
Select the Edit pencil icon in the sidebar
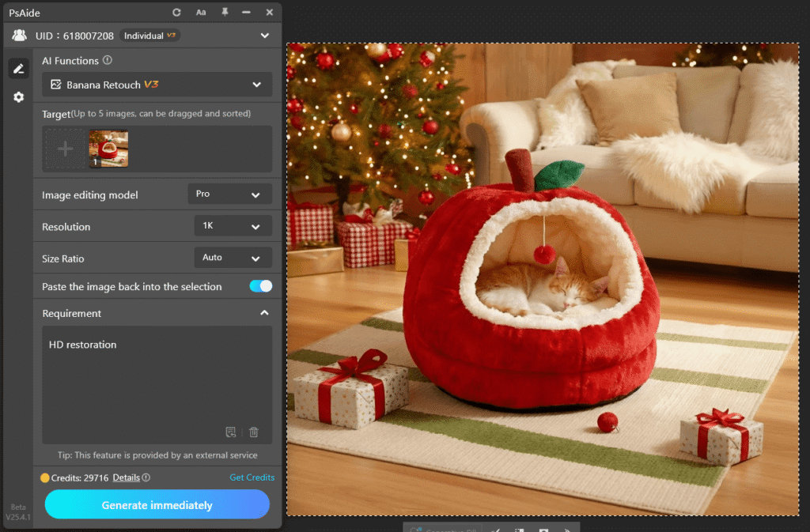(18, 68)
